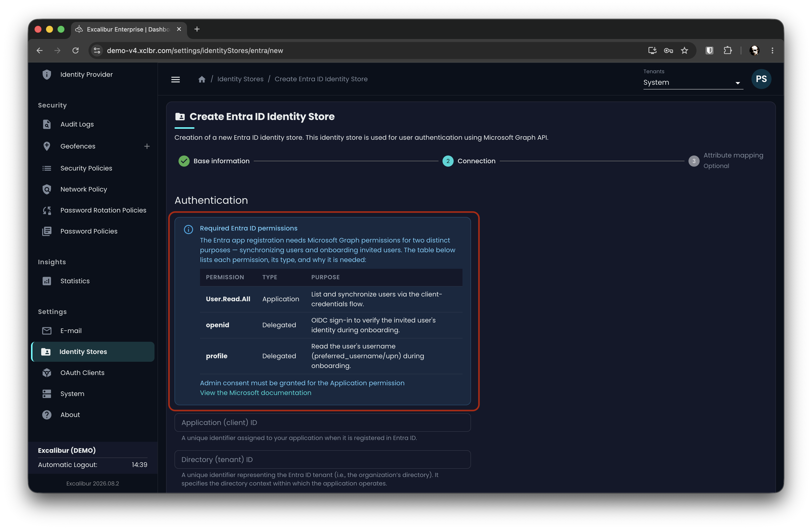Click the Statistics chart icon
Viewport: 812px width, 530px height.
(x=47, y=281)
